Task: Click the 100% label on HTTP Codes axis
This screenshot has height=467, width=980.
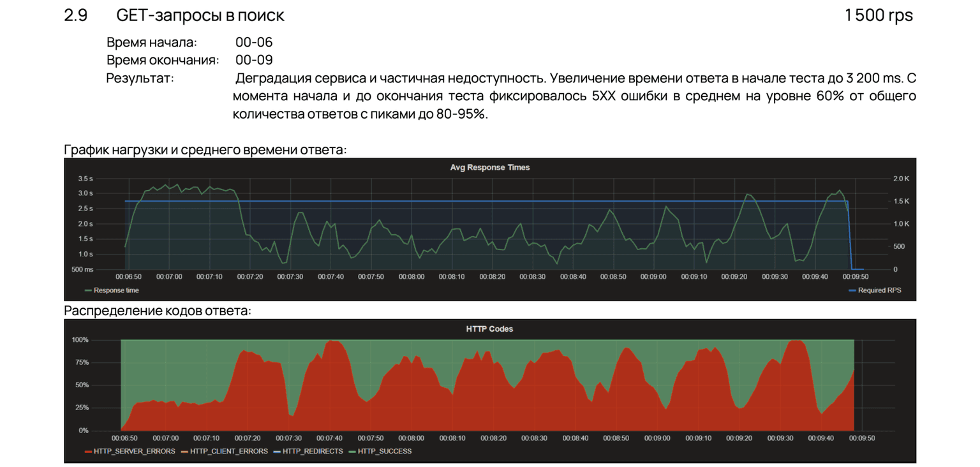Action: [x=80, y=340]
